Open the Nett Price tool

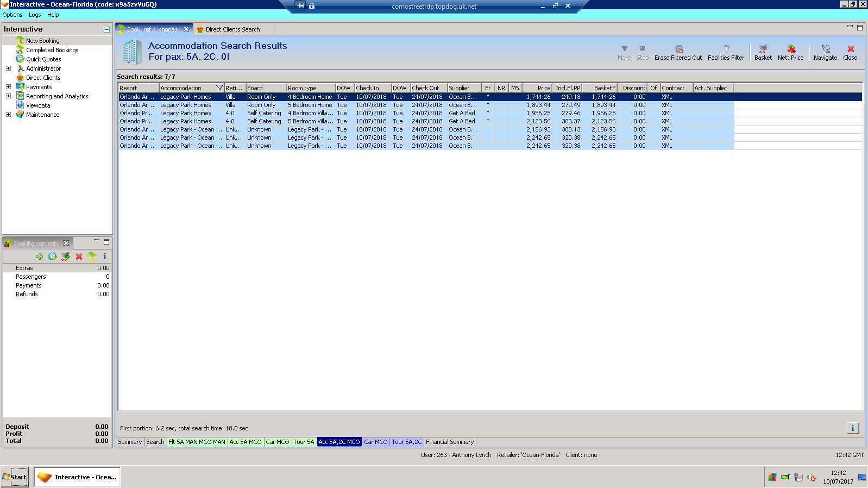click(x=790, y=49)
